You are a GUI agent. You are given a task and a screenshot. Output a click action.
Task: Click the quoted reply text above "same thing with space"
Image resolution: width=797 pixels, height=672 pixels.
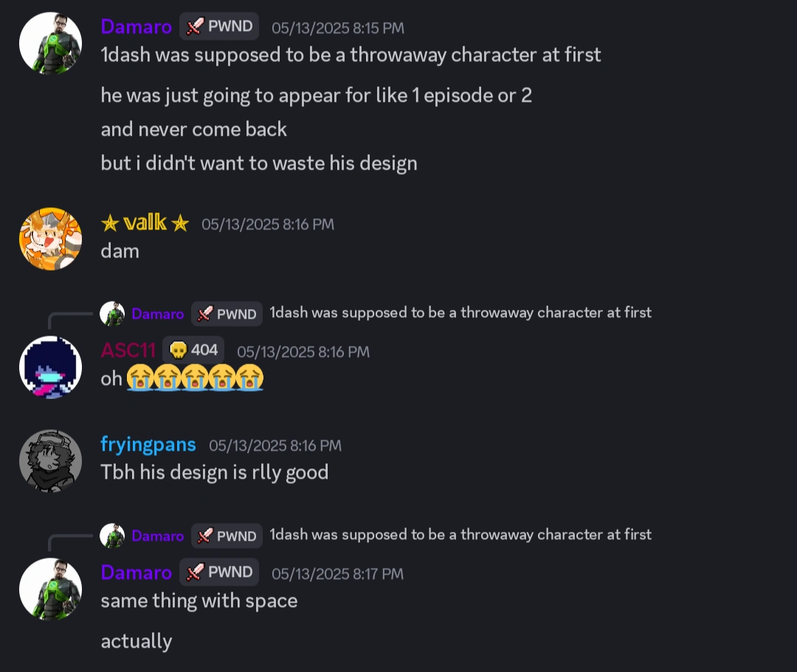point(460,535)
